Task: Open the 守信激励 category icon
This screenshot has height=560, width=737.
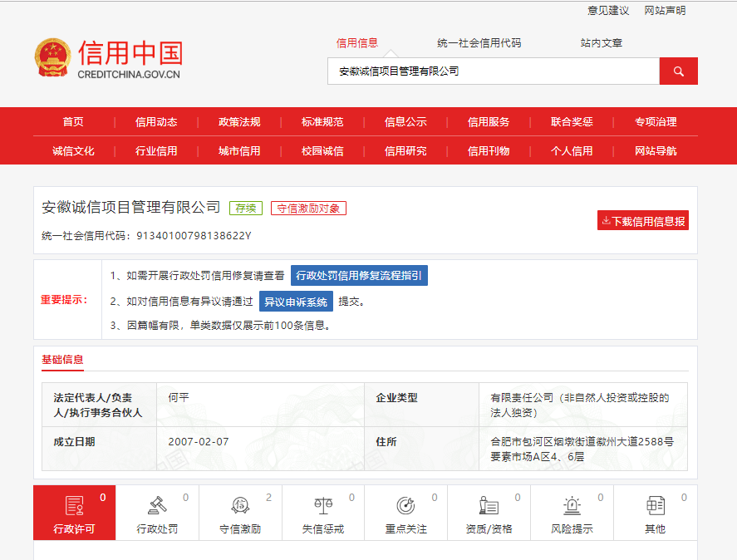Action: [240, 505]
